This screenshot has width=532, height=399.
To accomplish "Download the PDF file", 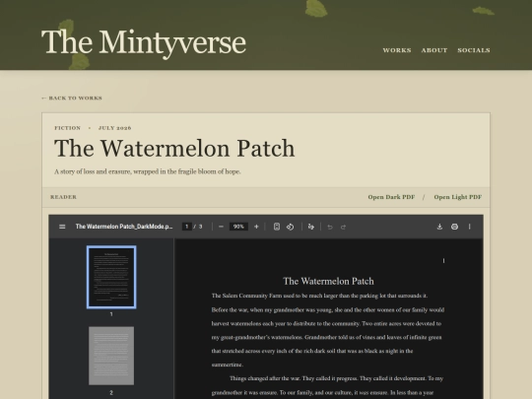I will click(439, 227).
